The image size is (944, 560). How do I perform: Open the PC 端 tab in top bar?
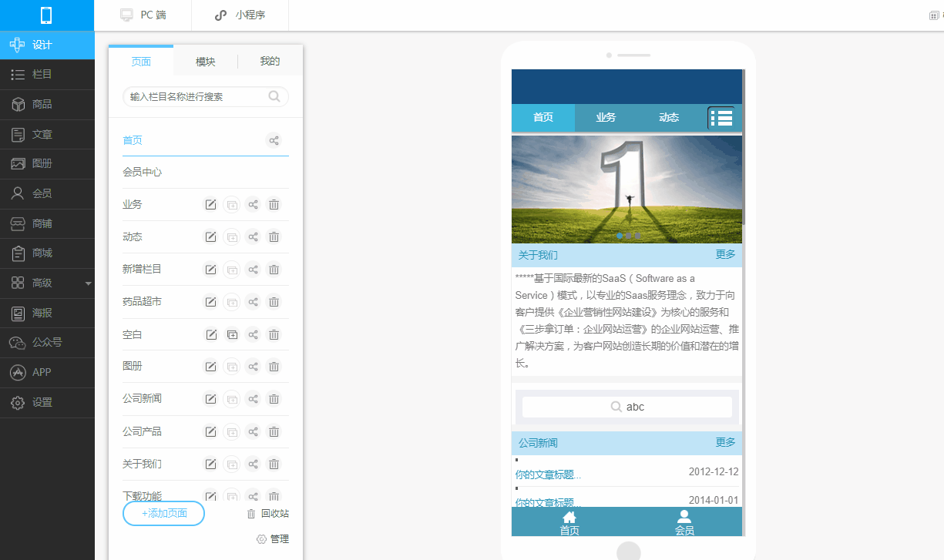click(143, 15)
